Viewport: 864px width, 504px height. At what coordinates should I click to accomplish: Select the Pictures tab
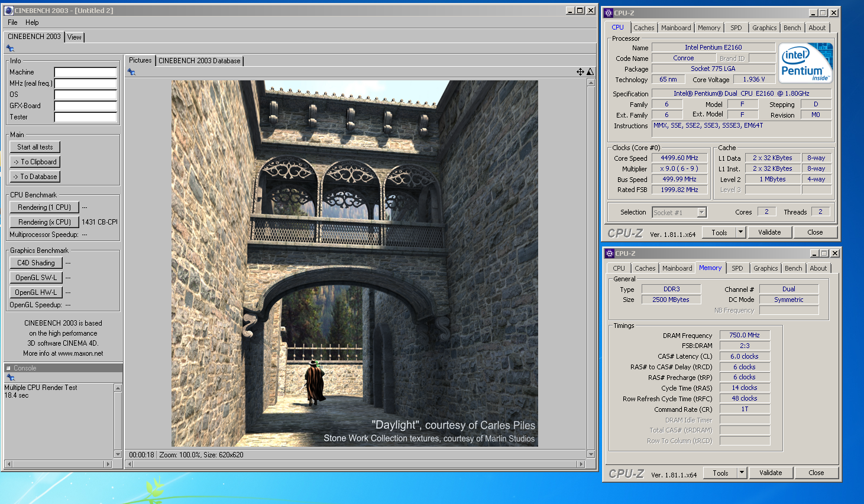click(x=140, y=60)
